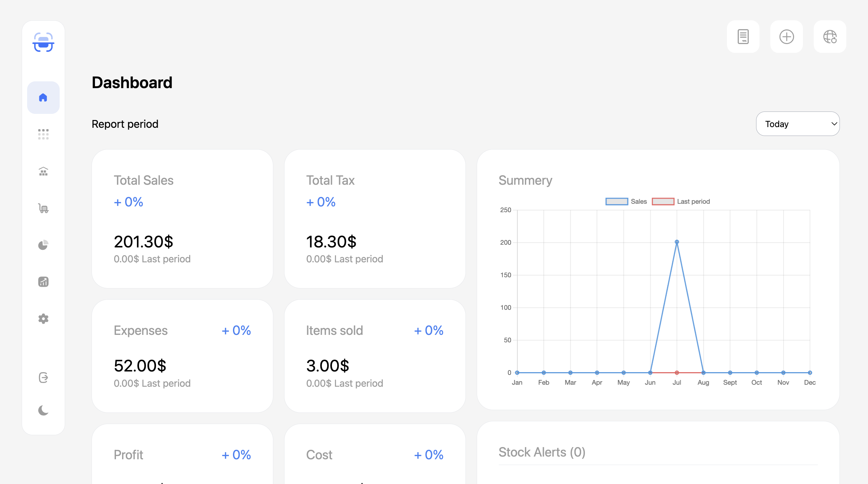The image size is (868, 484).
Task: Click the Stock Alerts (0) heading
Action: (x=542, y=452)
